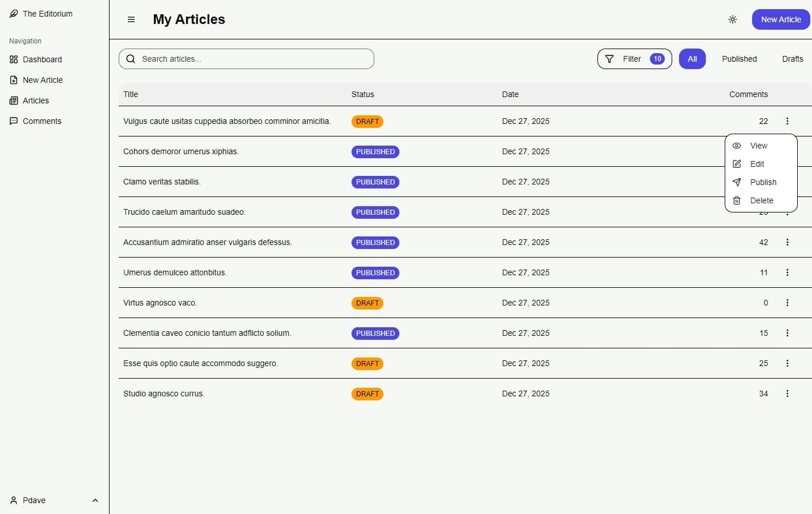The height and width of the screenshot is (514, 812).
Task: Open the Filter dropdown showing 10
Action: (x=634, y=59)
